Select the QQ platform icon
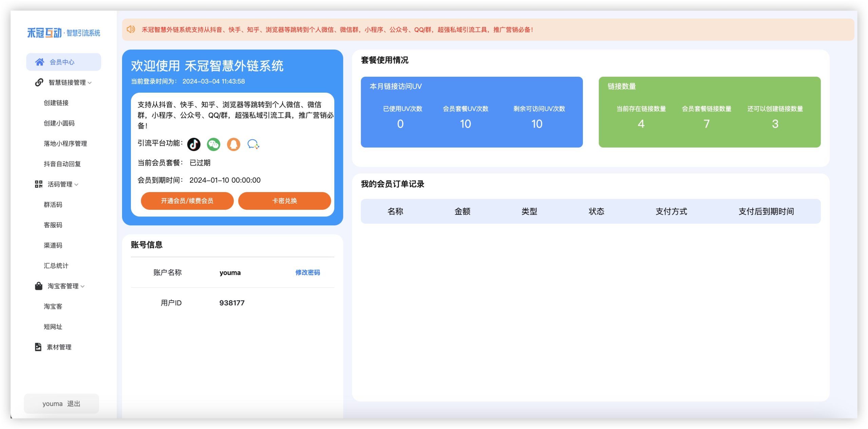The height and width of the screenshot is (429, 868). 234,144
